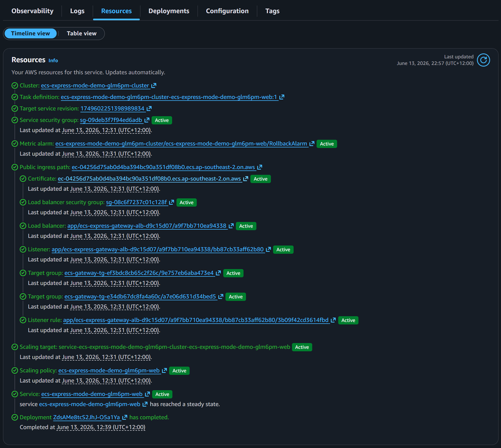
Task: Click deployment completed timestamp June 13, 2026, 12:39
Action: click(x=101, y=427)
